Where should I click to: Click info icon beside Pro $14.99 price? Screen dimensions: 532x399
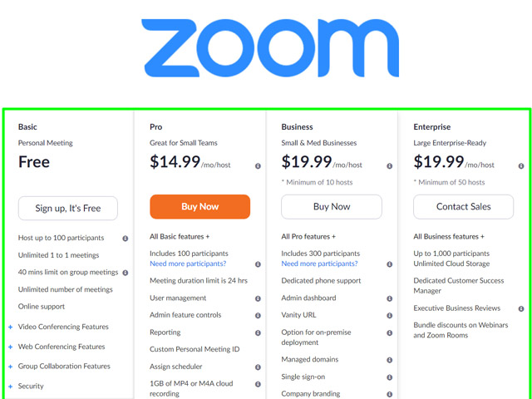tap(258, 166)
